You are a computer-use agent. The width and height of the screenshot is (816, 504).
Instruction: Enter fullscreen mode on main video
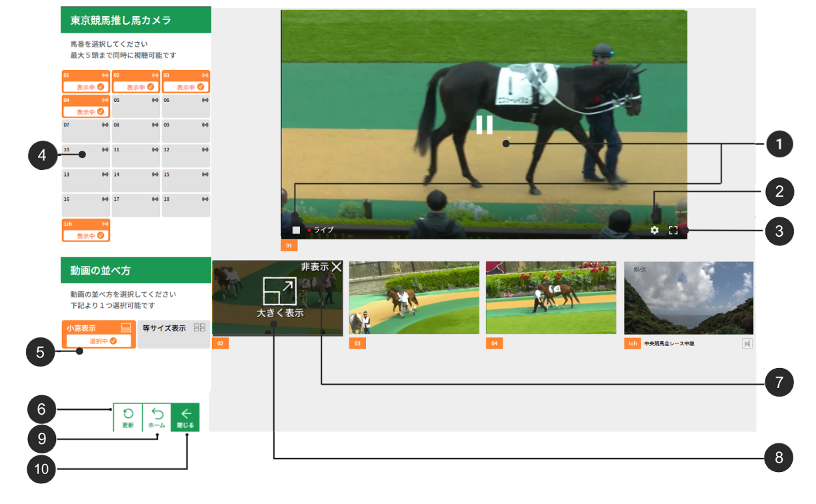click(x=673, y=230)
